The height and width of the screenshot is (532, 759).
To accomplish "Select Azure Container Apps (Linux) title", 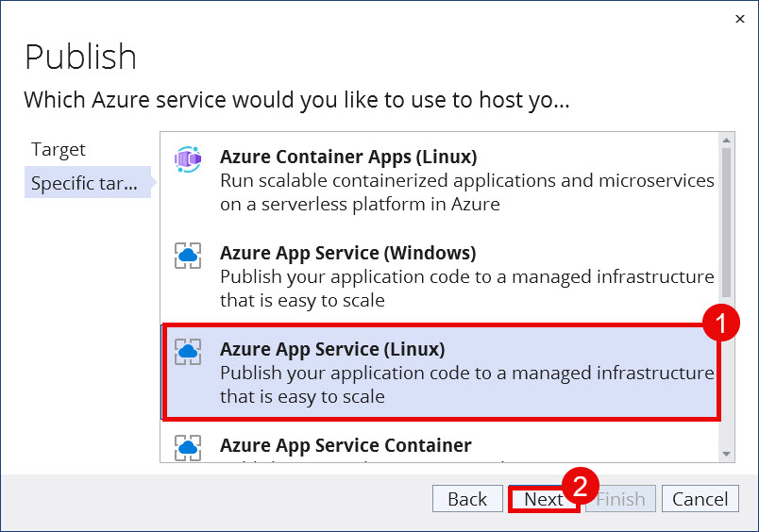I will 348,157.
